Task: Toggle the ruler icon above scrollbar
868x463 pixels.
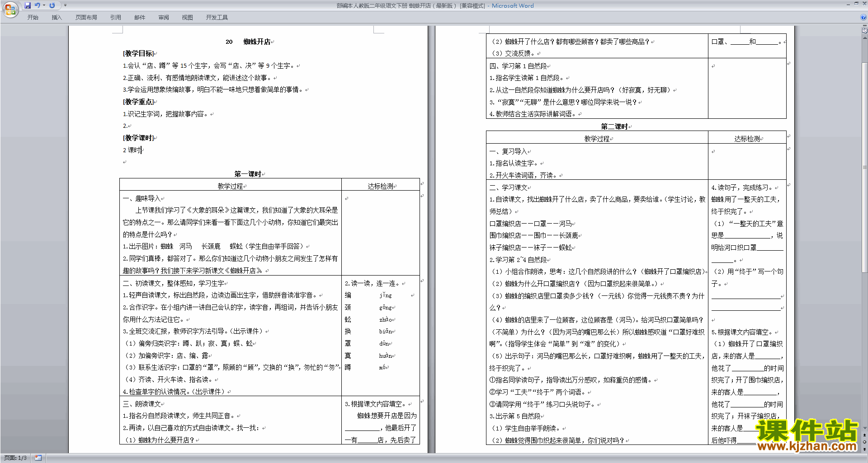Action: click(864, 31)
